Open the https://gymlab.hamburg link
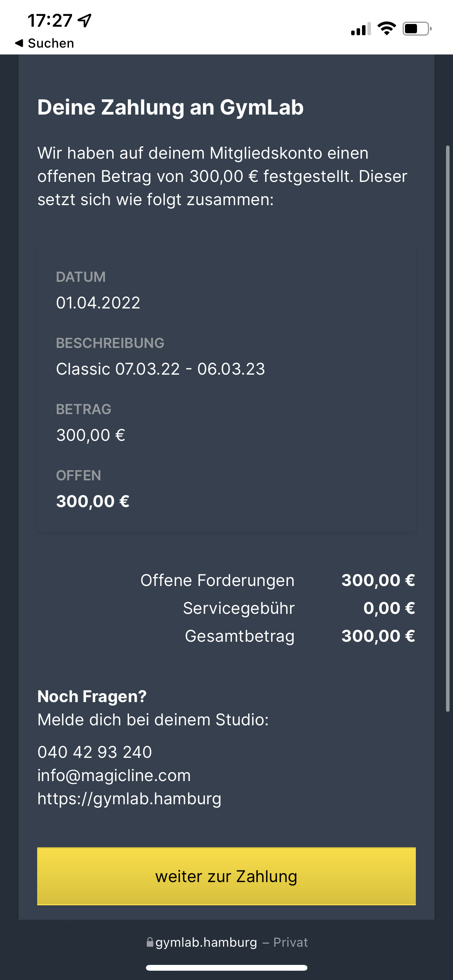 (x=129, y=798)
